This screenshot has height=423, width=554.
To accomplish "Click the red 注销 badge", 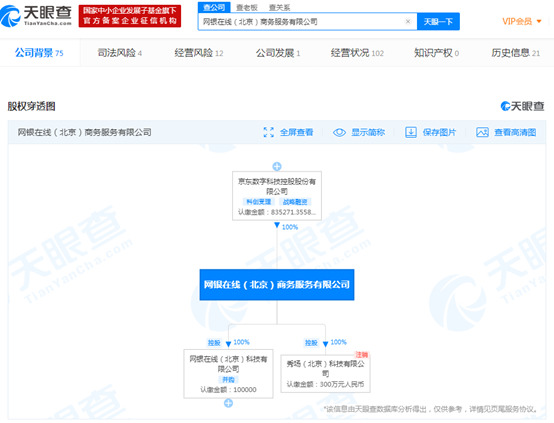I will pyautogui.click(x=362, y=354).
